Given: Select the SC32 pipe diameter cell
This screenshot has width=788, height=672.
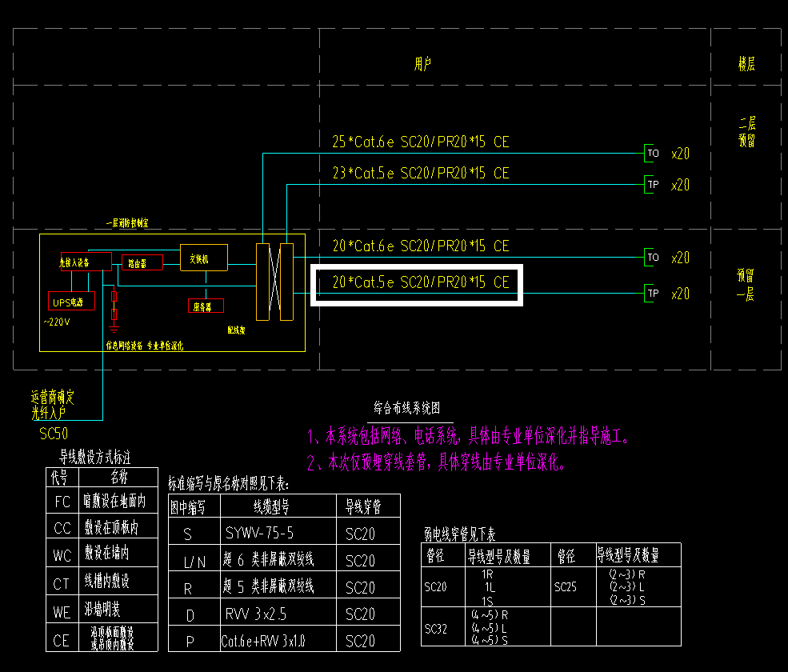Looking at the screenshot, I should coord(443,628).
